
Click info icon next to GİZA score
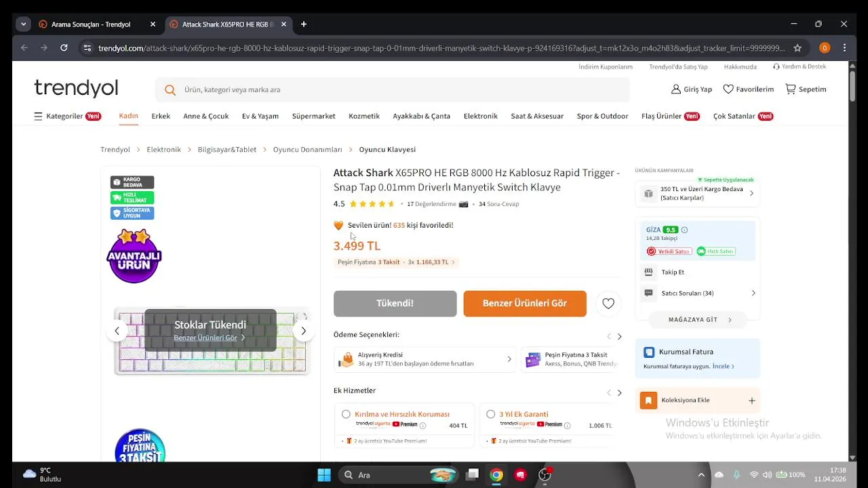coord(684,230)
